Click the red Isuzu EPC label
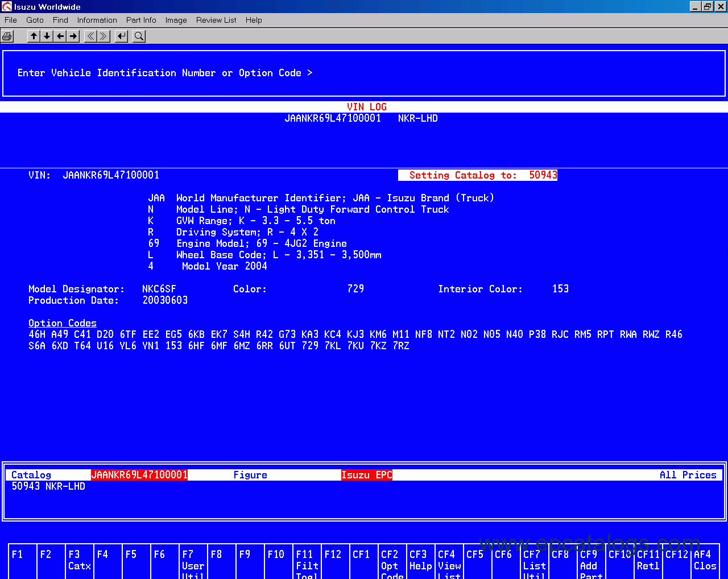The height and width of the screenshot is (579, 728). click(367, 475)
